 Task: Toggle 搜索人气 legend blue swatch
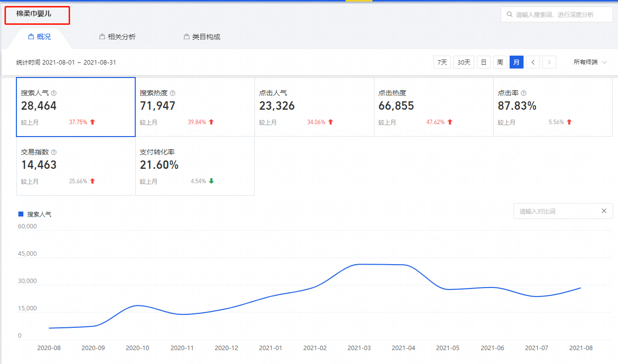21,214
